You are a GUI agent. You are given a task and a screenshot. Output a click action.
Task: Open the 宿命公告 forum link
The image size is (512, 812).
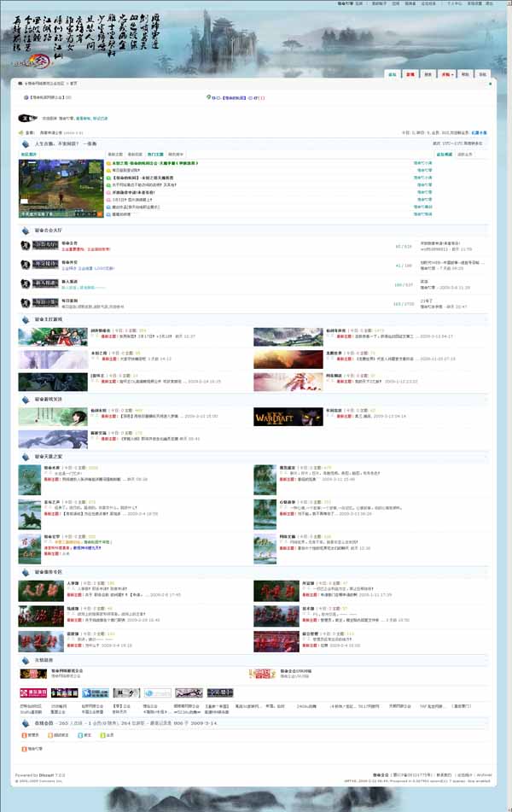69,242
